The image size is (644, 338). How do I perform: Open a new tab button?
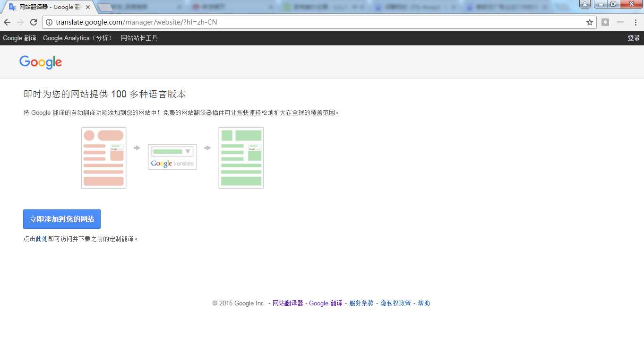[x=105, y=7]
